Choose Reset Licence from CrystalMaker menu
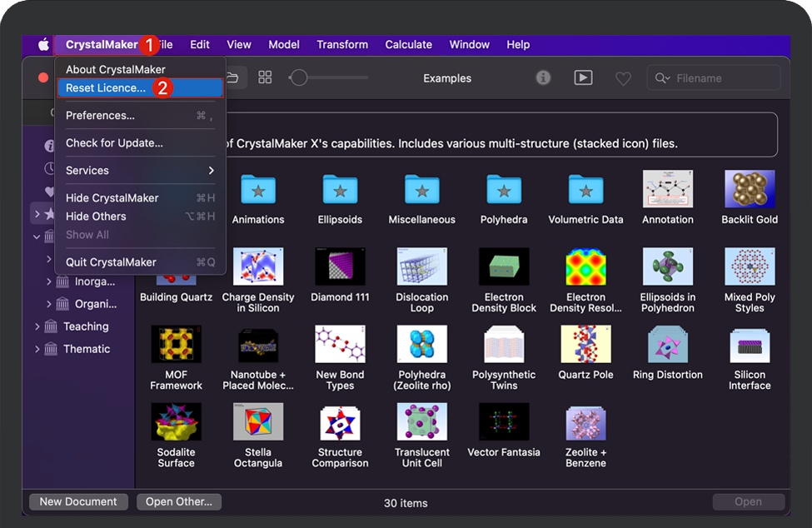812x528 pixels. (106, 88)
